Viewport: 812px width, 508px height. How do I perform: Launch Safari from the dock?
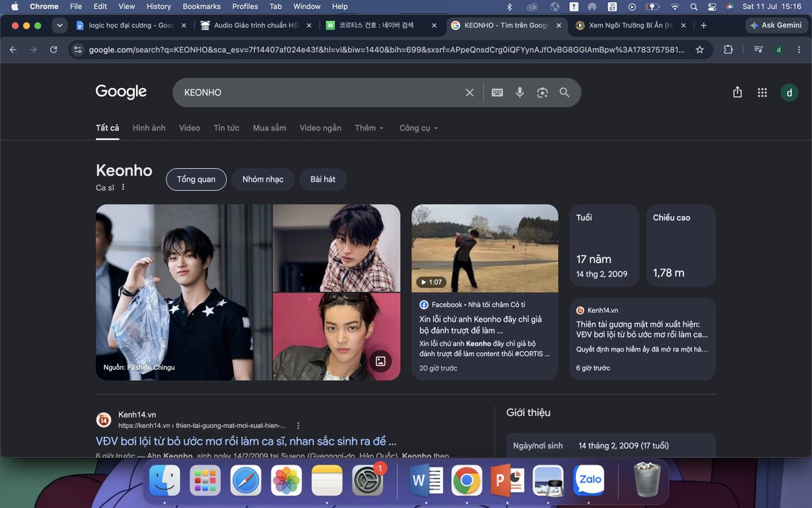coord(246,480)
